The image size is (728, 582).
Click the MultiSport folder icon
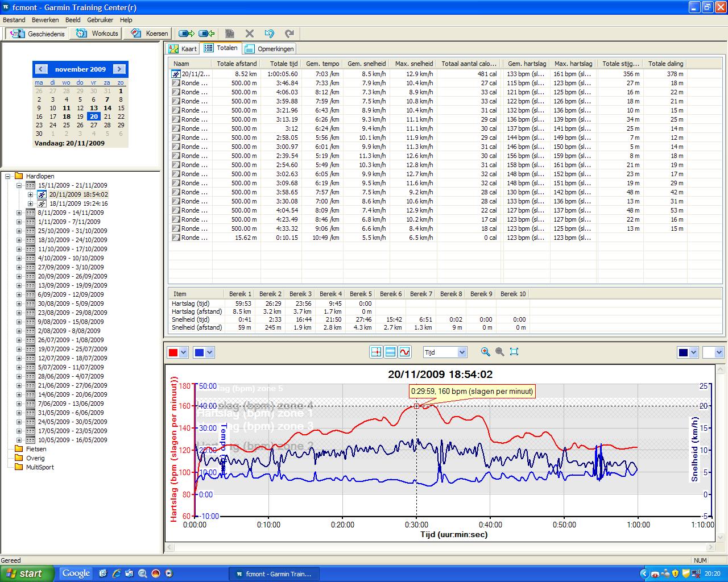[19, 467]
